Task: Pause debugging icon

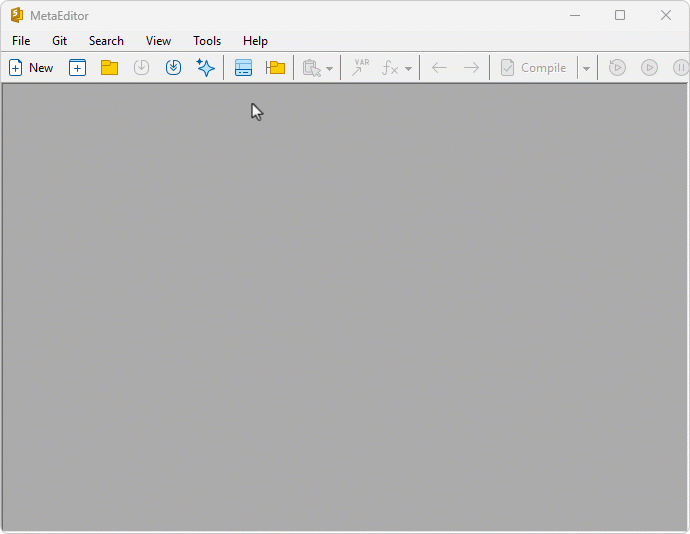Action: pos(681,67)
